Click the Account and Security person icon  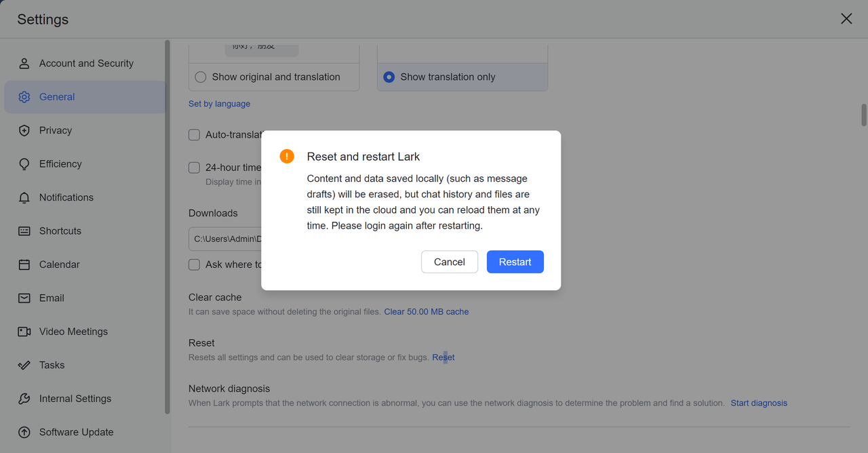point(24,63)
